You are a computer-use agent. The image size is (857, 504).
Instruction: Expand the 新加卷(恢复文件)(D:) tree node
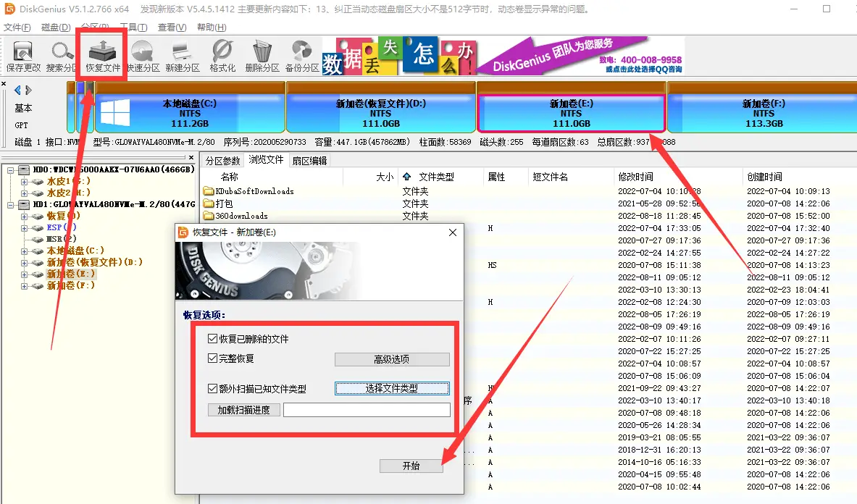[24, 263]
